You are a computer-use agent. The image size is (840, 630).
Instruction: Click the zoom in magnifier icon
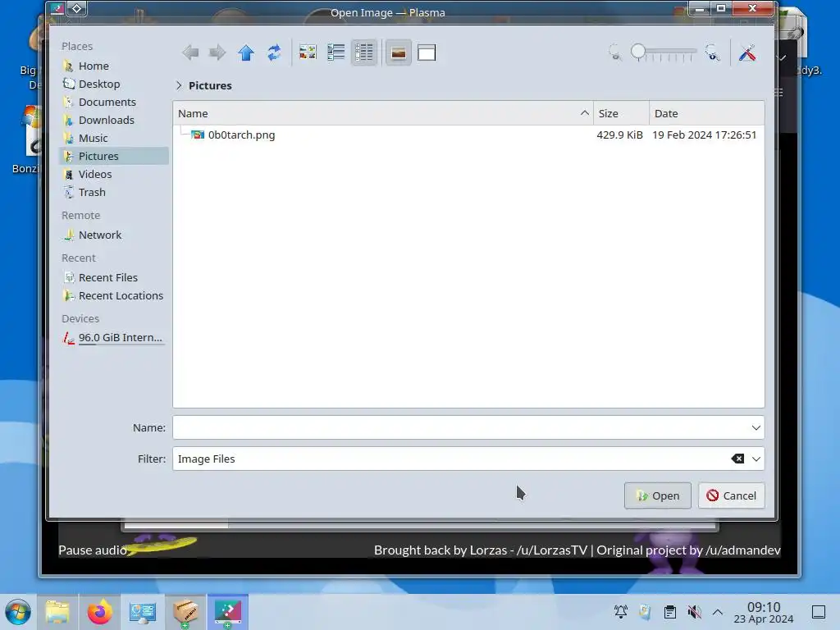713,52
